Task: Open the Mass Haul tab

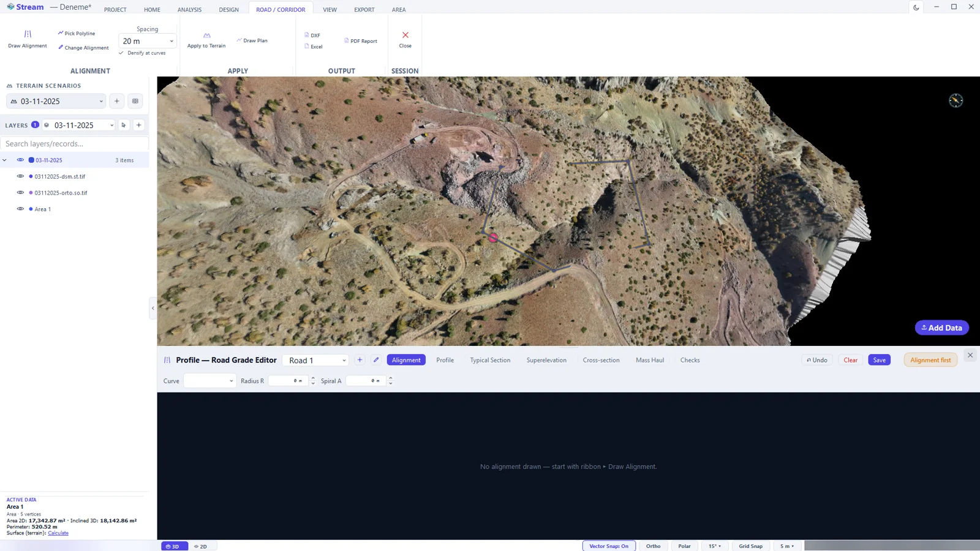Action: pos(650,360)
